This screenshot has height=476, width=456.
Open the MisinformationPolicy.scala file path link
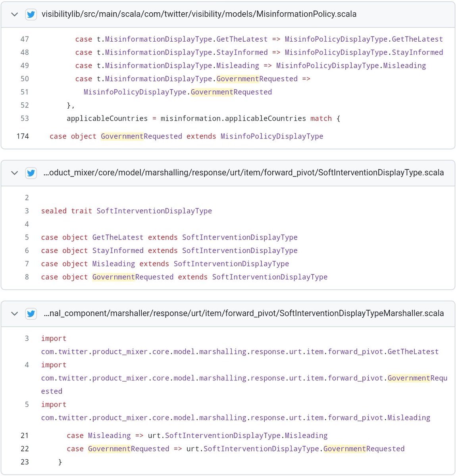pos(199,14)
